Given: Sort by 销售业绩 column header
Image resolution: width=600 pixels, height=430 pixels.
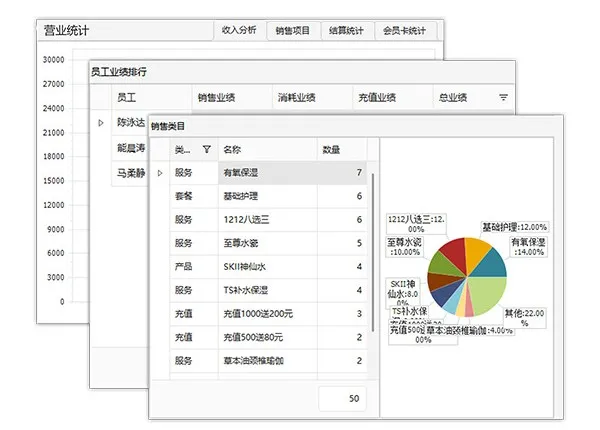Looking at the screenshot, I should (x=232, y=98).
